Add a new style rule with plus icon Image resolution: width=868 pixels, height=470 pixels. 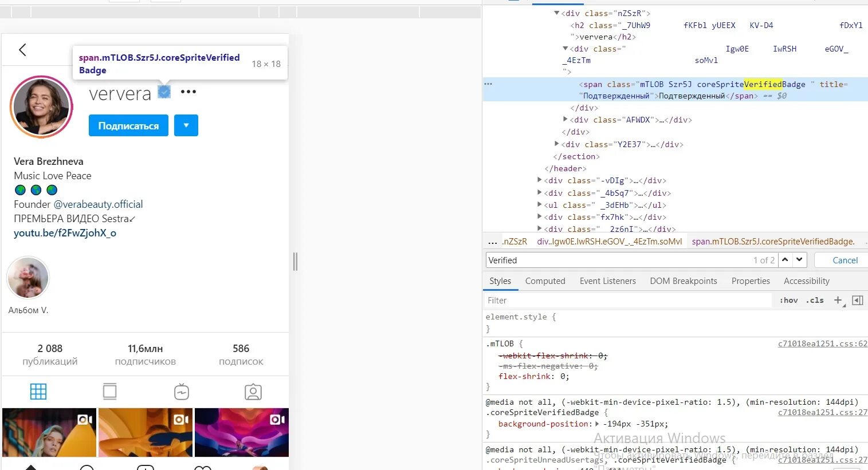coord(838,301)
